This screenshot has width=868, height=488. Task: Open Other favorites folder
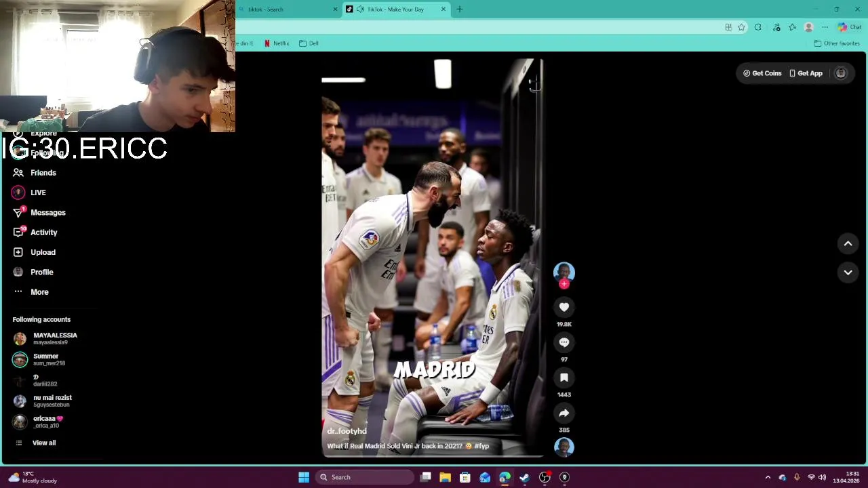tap(837, 43)
